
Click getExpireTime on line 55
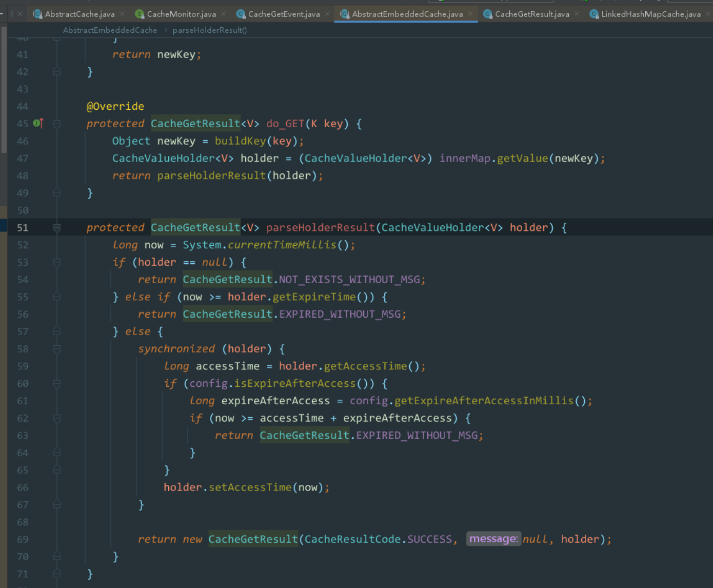pyautogui.click(x=314, y=297)
